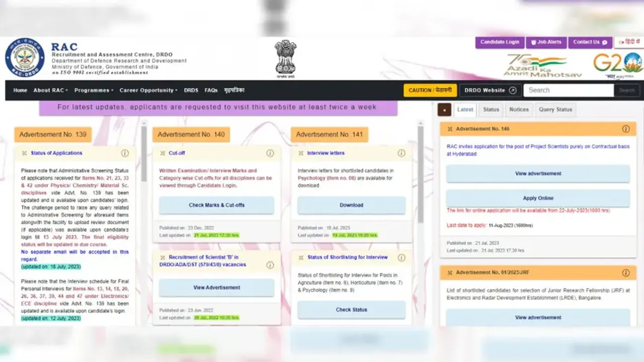The image size is (644, 362).
Task: Click the G20 logo
Action: [617, 63]
